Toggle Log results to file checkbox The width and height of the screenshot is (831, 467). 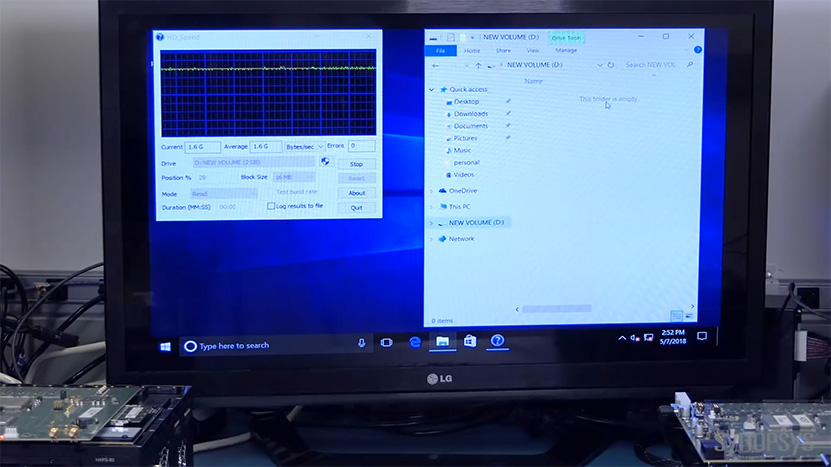[271, 206]
